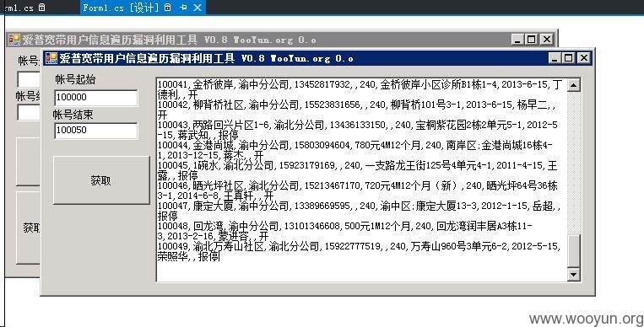Click the result row starting with 100048

345,231
